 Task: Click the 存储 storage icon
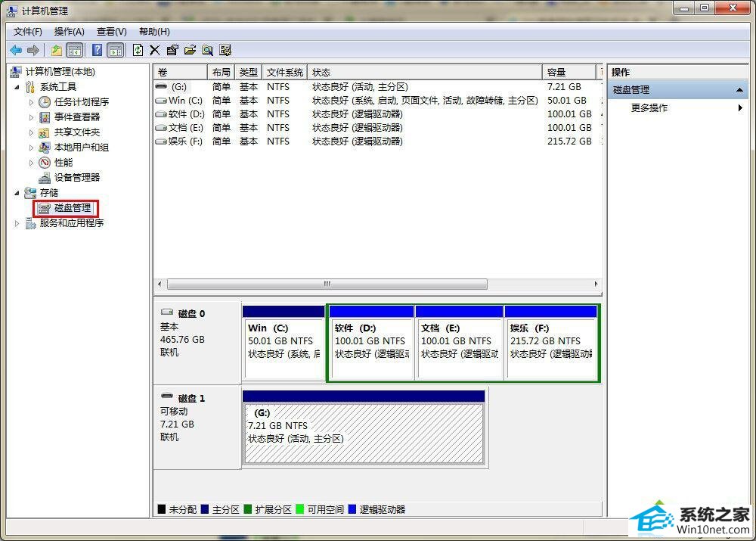pyautogui.click(x=30, y=193)
